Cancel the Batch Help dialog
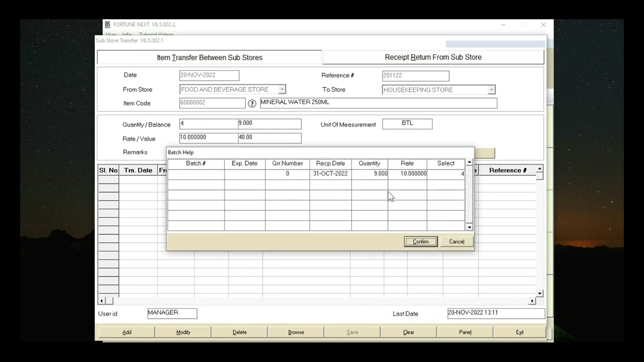 point(456,242)
